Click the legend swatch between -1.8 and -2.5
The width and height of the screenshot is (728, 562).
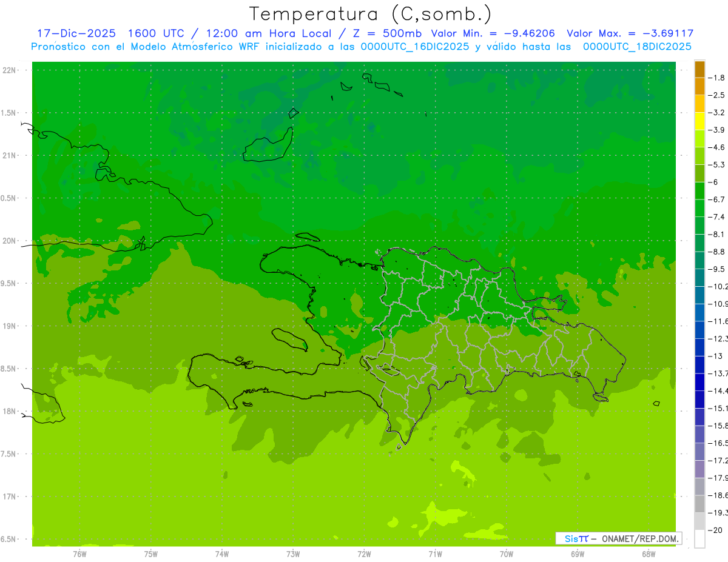(699, 87)
